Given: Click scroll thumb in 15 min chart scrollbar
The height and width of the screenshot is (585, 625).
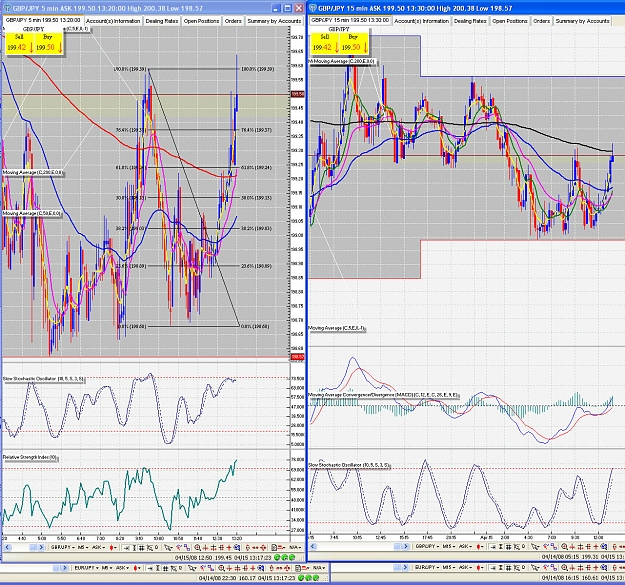Looking at the screenshot, I should (x=397, y=546).
